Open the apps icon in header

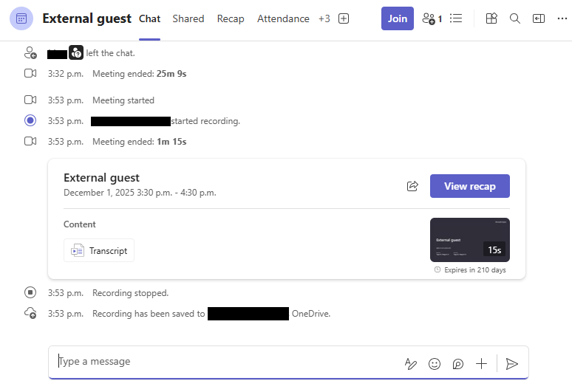coord(491,18)
